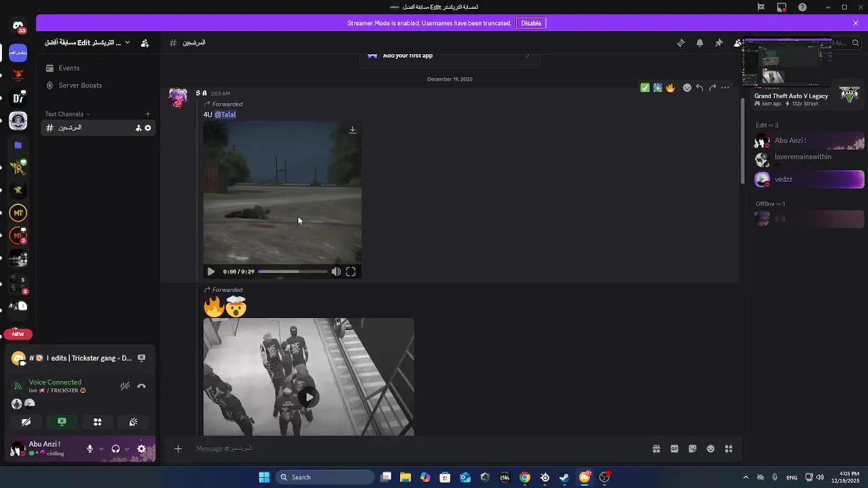
Task: Select المرشحين text channel
Action: (99, 128)
